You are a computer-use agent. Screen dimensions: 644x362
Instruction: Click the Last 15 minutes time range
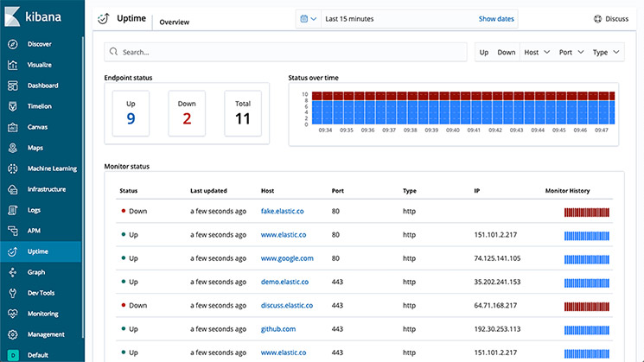coord(349,19)
